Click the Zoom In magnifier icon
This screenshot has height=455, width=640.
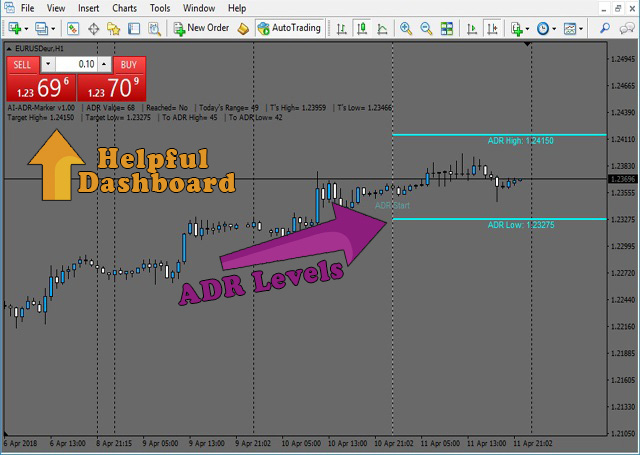coord(405,28)
